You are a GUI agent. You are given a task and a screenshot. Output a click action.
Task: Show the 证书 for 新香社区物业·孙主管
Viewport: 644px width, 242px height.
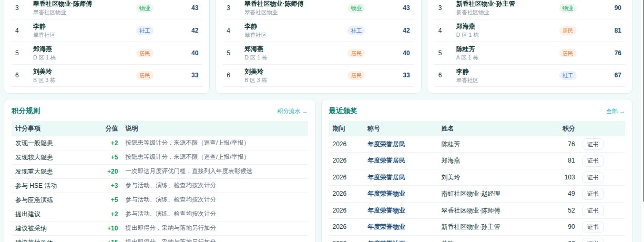592,227
